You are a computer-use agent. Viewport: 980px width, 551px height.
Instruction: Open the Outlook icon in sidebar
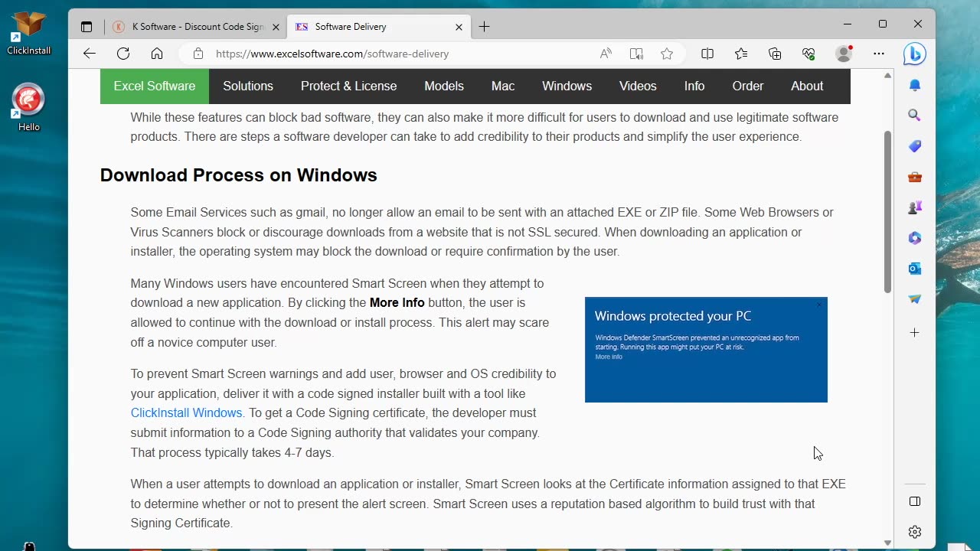coord(915,269)
